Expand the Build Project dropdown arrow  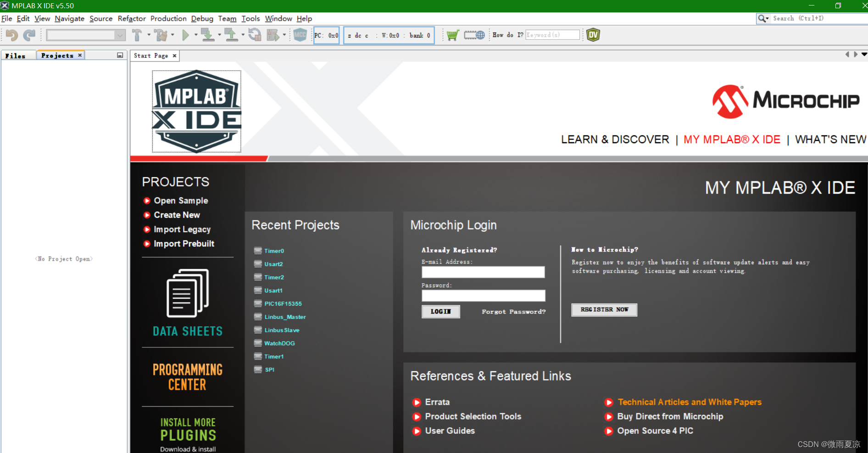click(149, 35)
